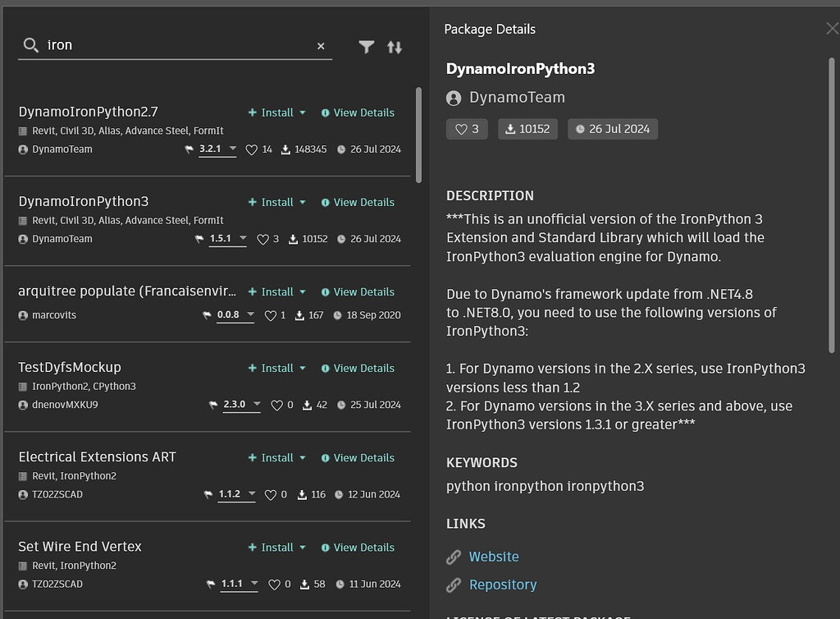The height and width of the screenshot is (619, 840).
Task: Open the version dropdown showing 1.5.1
Action: pyautogui.click(x=228, y=239)
